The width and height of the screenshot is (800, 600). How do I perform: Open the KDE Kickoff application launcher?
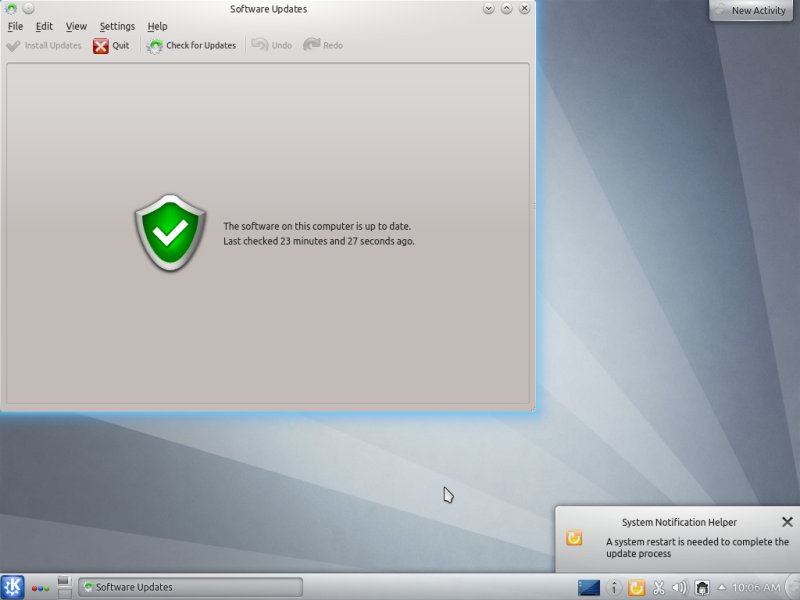tap(12, 587)
